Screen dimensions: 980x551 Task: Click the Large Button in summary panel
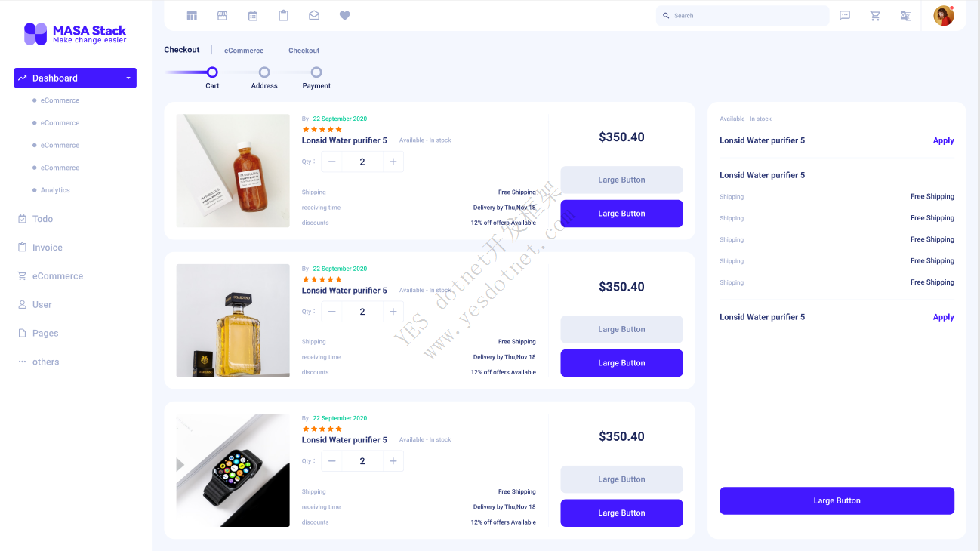coord(837,500)
